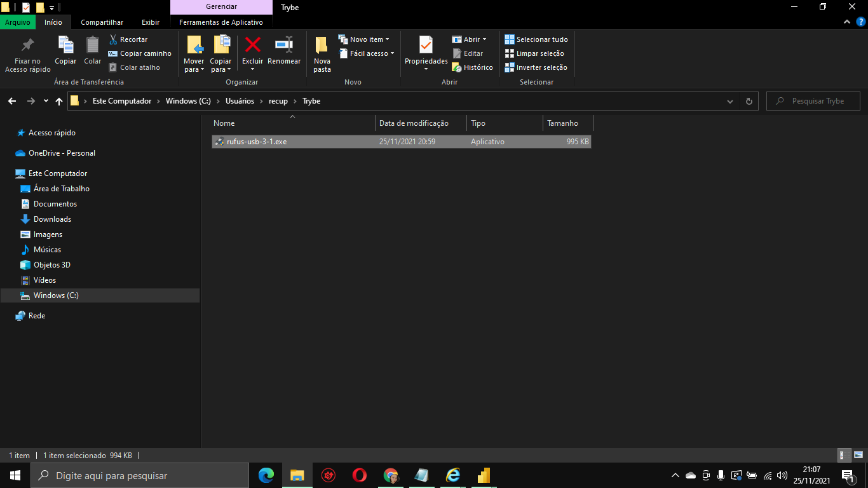Switch to large icons view toggle
The image size is (868, 488).
[858, 455]
